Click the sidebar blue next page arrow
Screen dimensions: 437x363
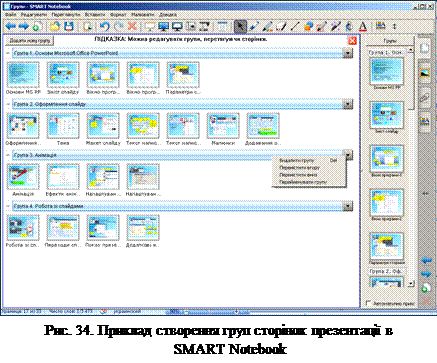(426, 274)
